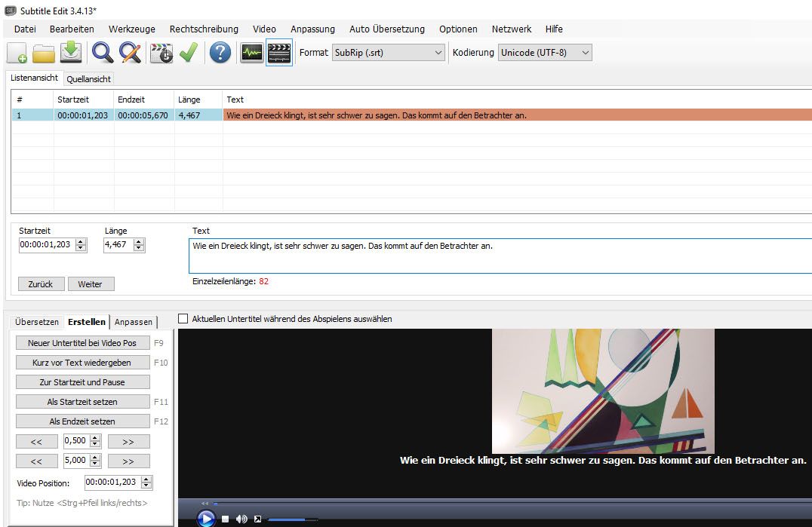Click Zur Startzeit und Pause
This screenshot has width=812, height=527.
click(x=83, y=382)
